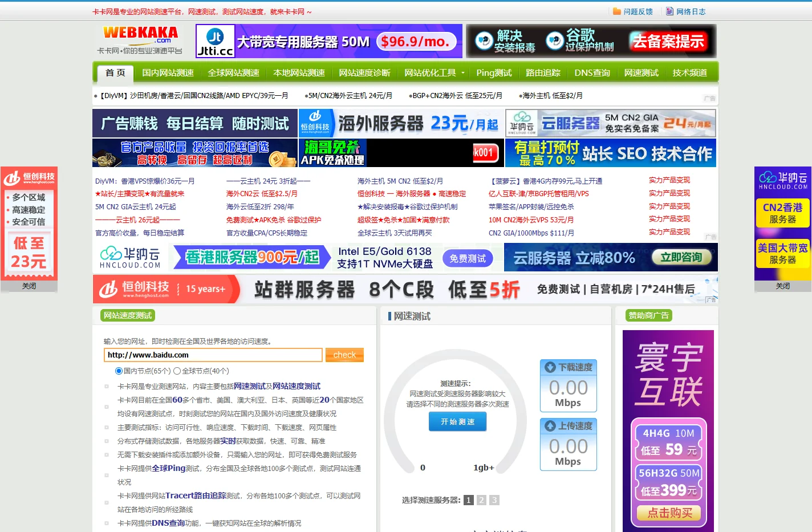812x532 pixels.
Task: Click the 下载速度 download arrow icon
Action: click(x=550, y=367)
